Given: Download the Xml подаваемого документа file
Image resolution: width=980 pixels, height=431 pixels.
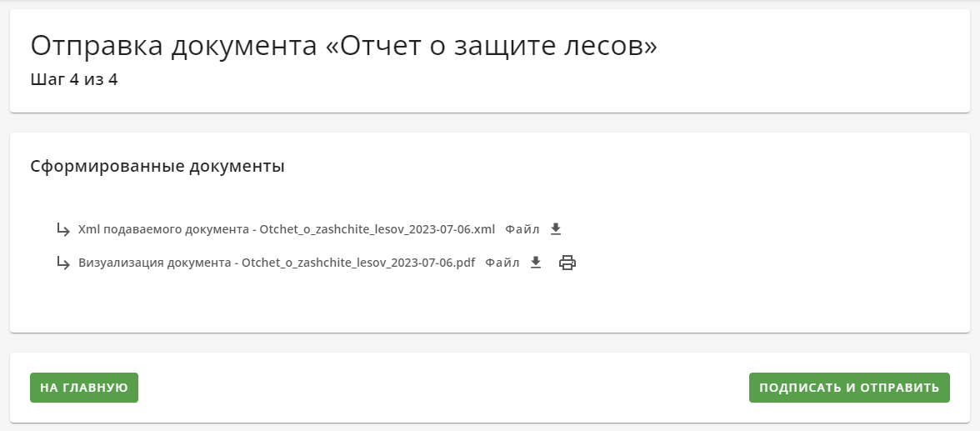Looking at the screenshot, I should (x=556, y=229).
